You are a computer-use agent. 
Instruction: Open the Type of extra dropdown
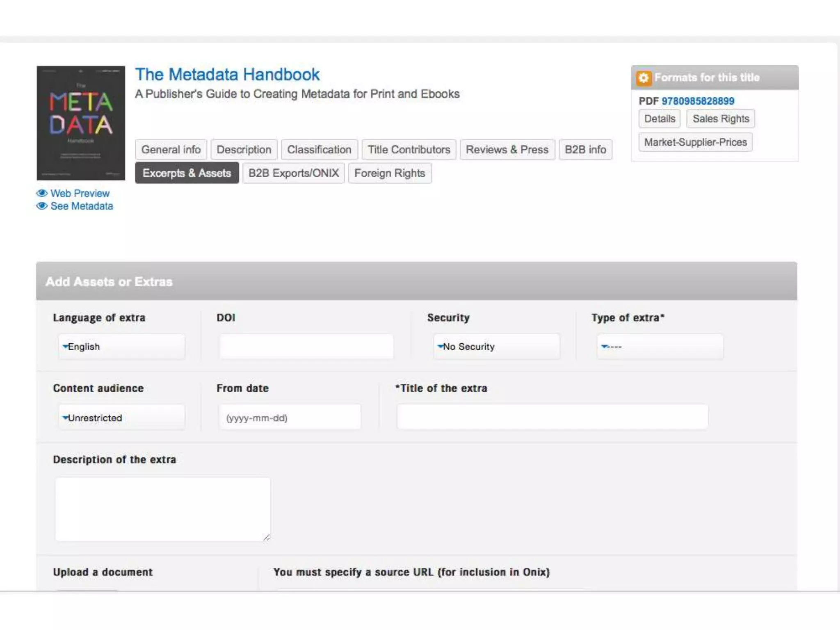click(660, 347)
